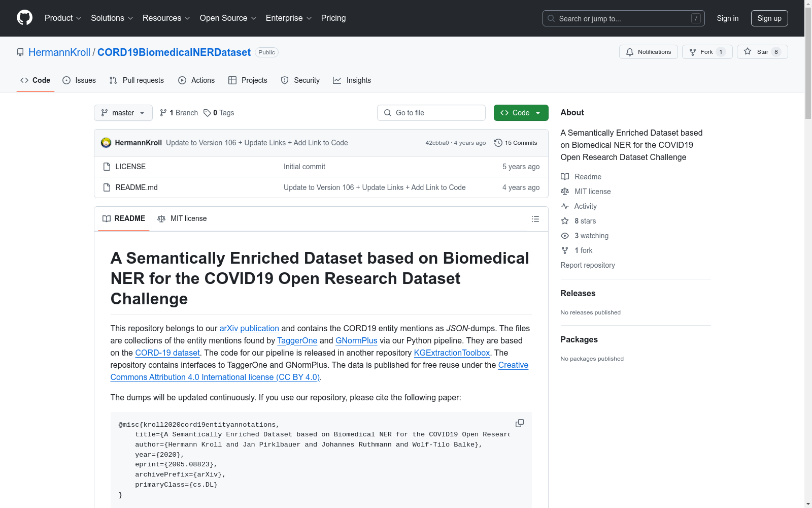
Task: Open the arXiv publication link
Action: coord(249,328)
